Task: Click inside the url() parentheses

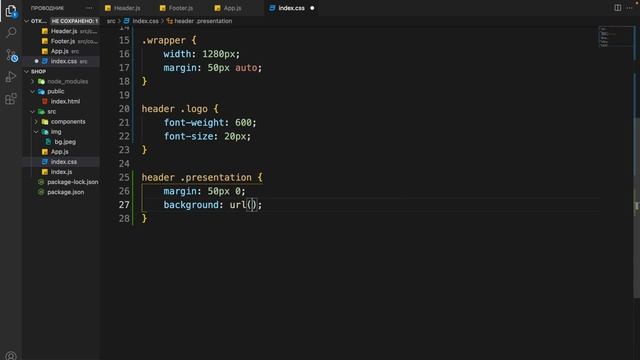Action: (252, 205)
